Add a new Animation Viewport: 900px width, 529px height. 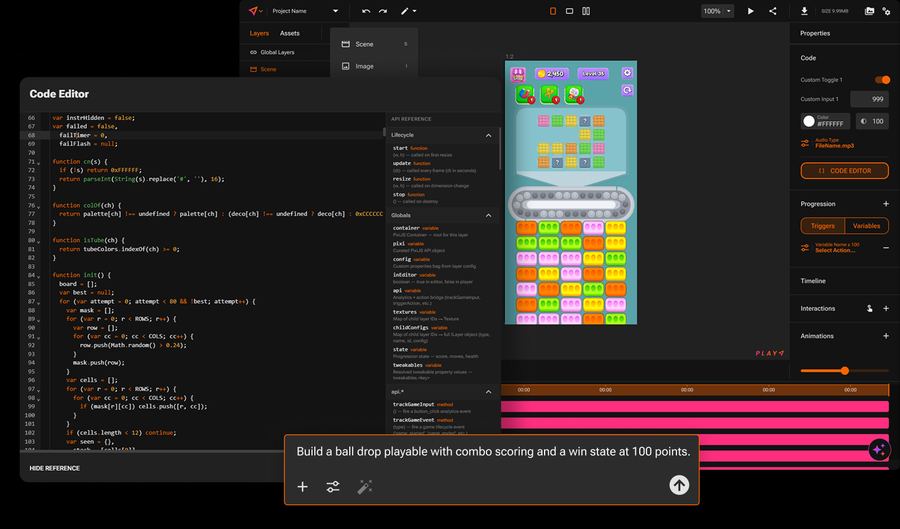click(x=886, y=336)
